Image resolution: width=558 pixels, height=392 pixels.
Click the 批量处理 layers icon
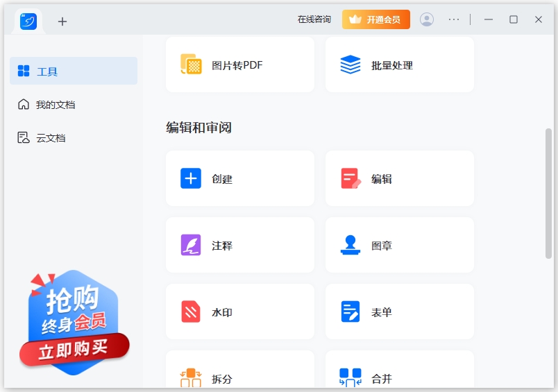tap(350, 65)
